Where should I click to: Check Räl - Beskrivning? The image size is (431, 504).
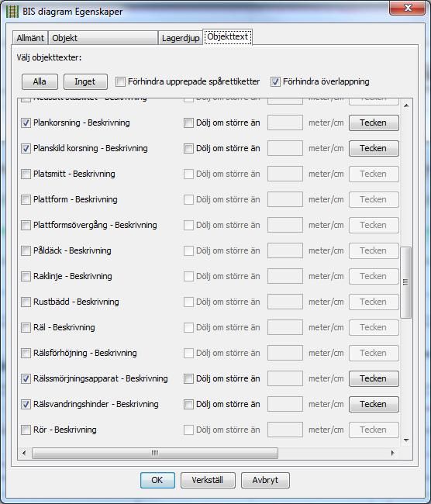[26, 327]
